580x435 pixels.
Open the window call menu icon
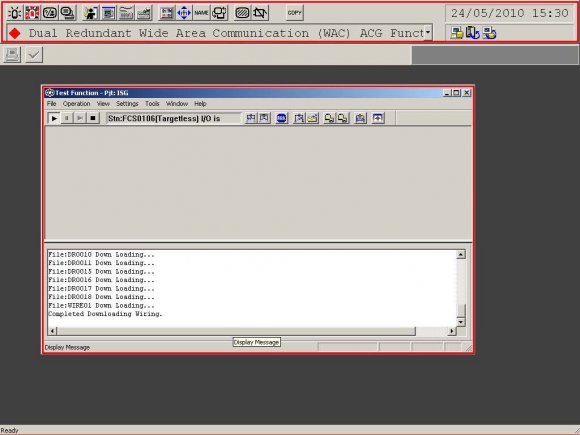tap(108, 13)
